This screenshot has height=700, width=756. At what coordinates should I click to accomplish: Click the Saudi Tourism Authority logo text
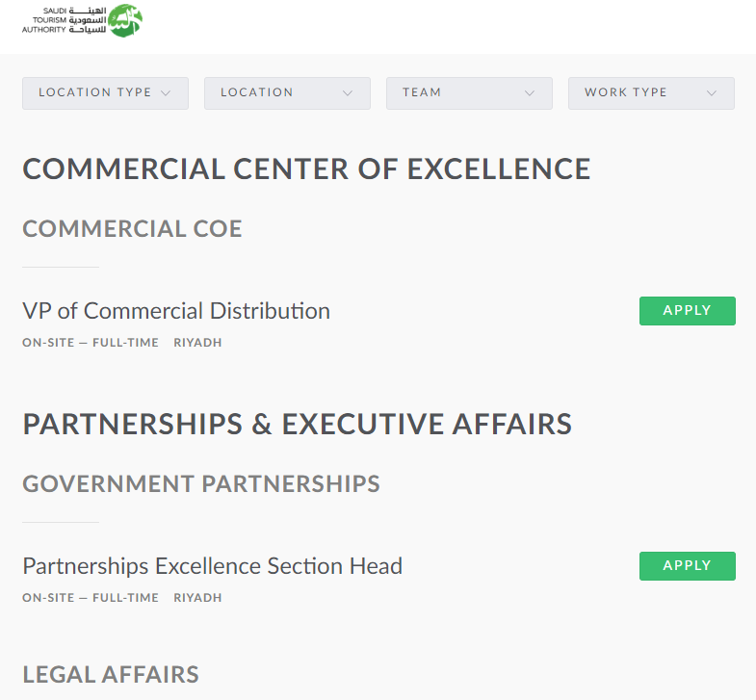pos(65,20)
